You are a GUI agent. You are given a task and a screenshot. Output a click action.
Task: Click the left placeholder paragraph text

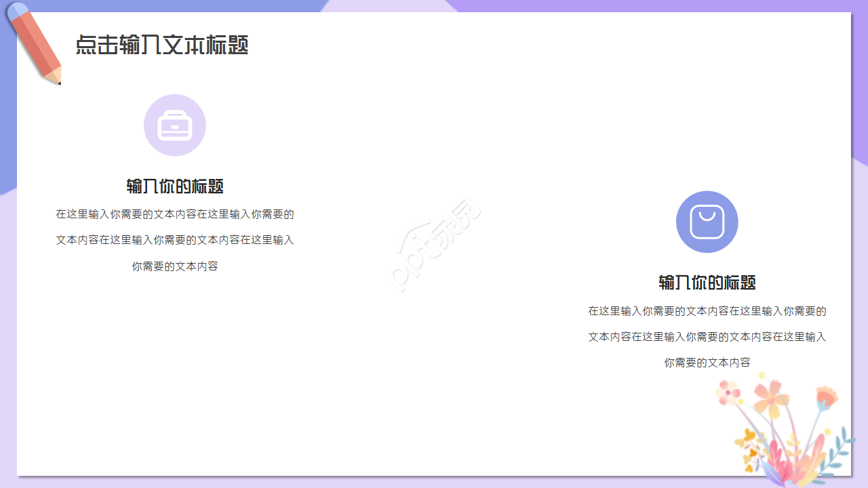pos(175,240)
